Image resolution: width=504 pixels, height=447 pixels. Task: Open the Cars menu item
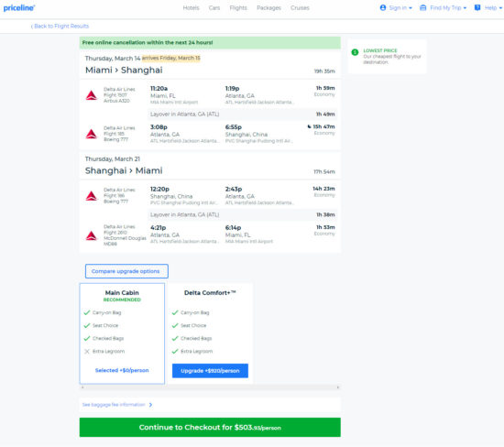(x=214, y=8)
